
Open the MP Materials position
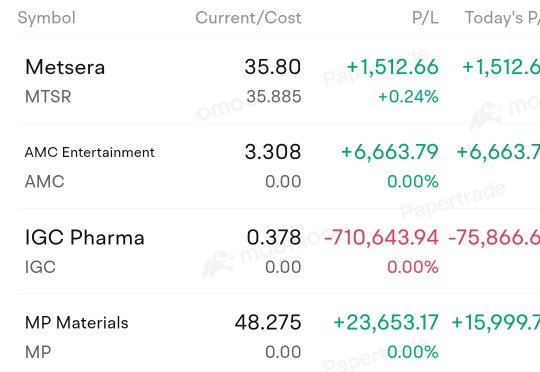278,333
